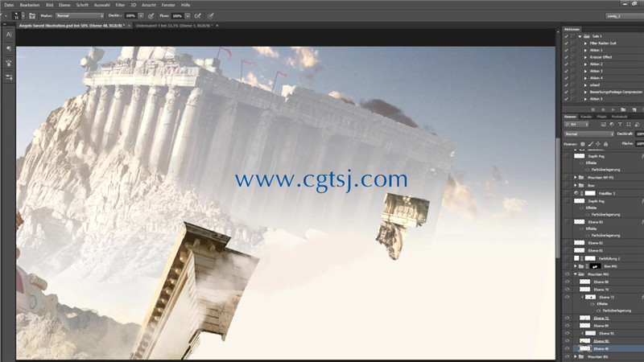
Task: Collapse the Satz 1 action set
Action: click(580, 36)
